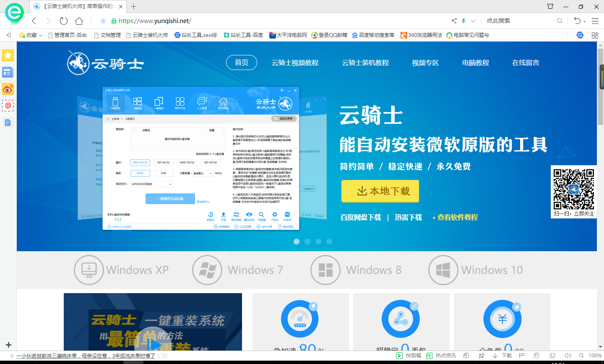Open the 分配容量 capacity dropdown
The image size is (604, 364).
pos(203,174)
